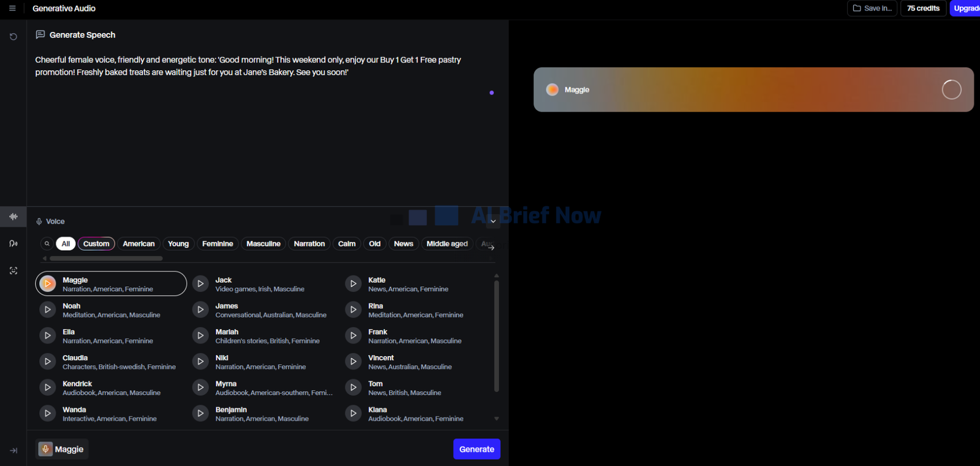Play Mariah voice preview

click(200, 335)
